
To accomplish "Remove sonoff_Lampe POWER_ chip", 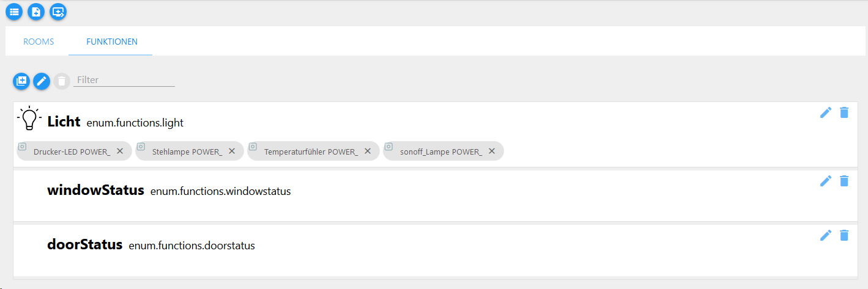I will (x=492, y=151).
